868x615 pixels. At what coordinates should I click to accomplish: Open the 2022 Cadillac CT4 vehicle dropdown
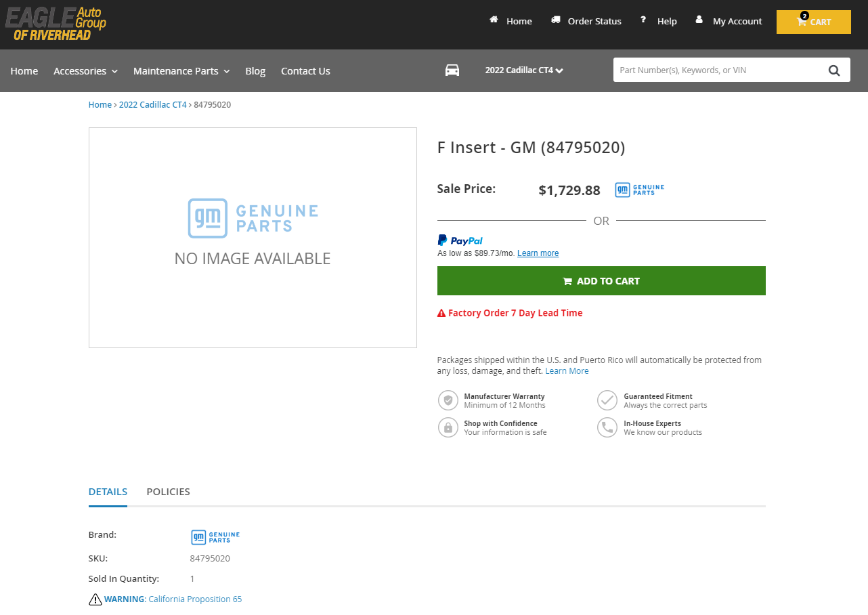pyautogui.click(x=524, y=70)
